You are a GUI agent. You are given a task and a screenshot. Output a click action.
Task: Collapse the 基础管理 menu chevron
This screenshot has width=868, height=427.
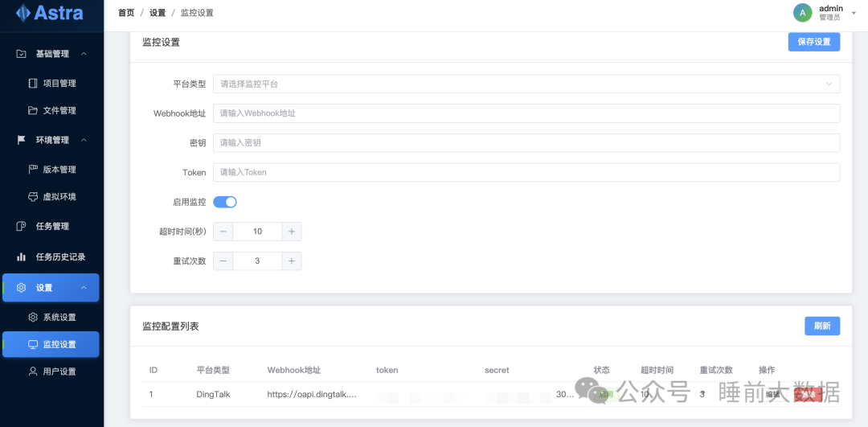pyautogui.click(x=84, y=54)
